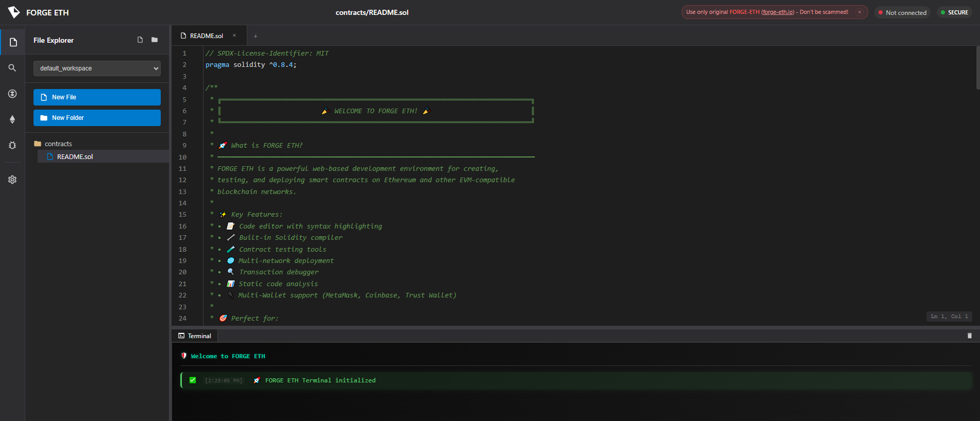The height and width of the screenshot is (421, 980).
Task: Click 'Multi-Wallet support' comment line
Action: coord(347,295)
